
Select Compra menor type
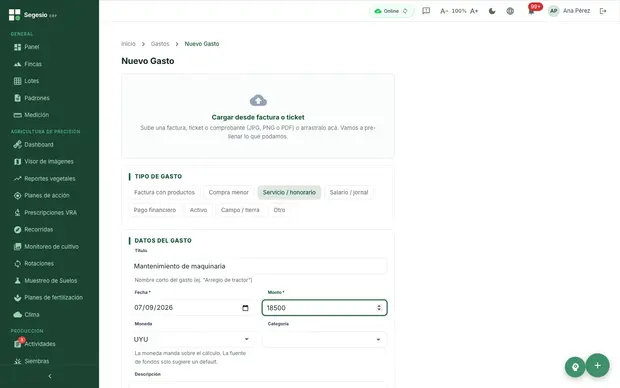coord(229,193)
